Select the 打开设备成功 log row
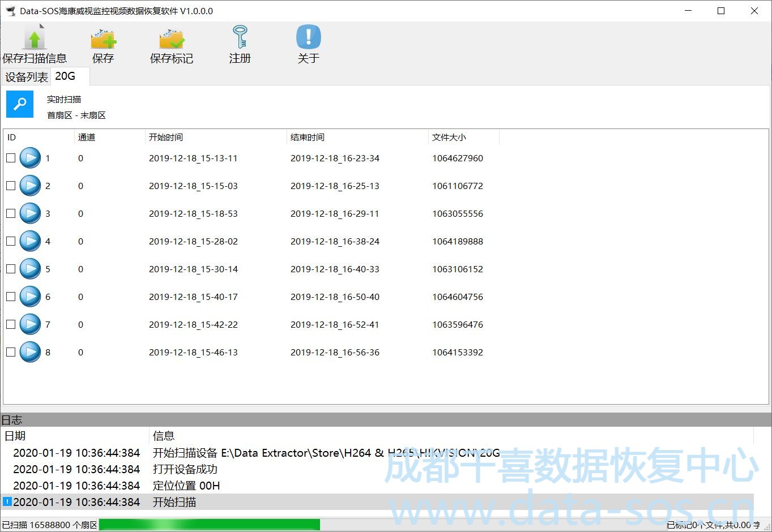Image resolution: width=772 pixels, height=532 pixels. (x=185, y=469)
